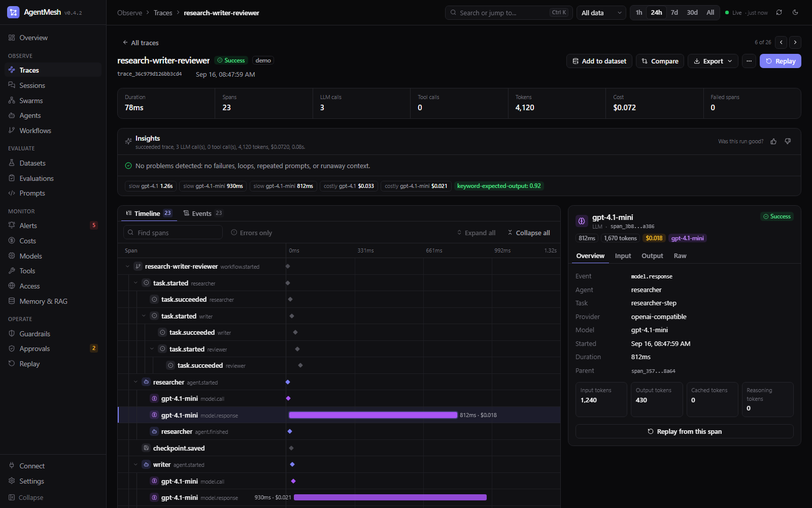Open the Raw tab in span details

[x=680, y=256]
